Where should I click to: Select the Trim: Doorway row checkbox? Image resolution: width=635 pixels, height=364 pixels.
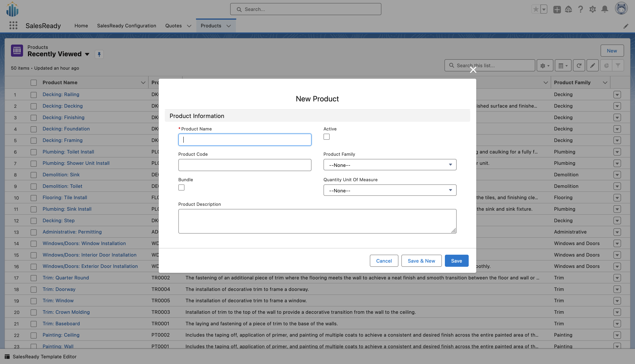(x=33, y=289)
